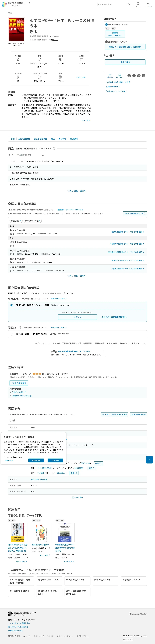Click the info icon beside book cover note
Image resolution: width=155 pixels, height=644 pixels.
point(20,46)
